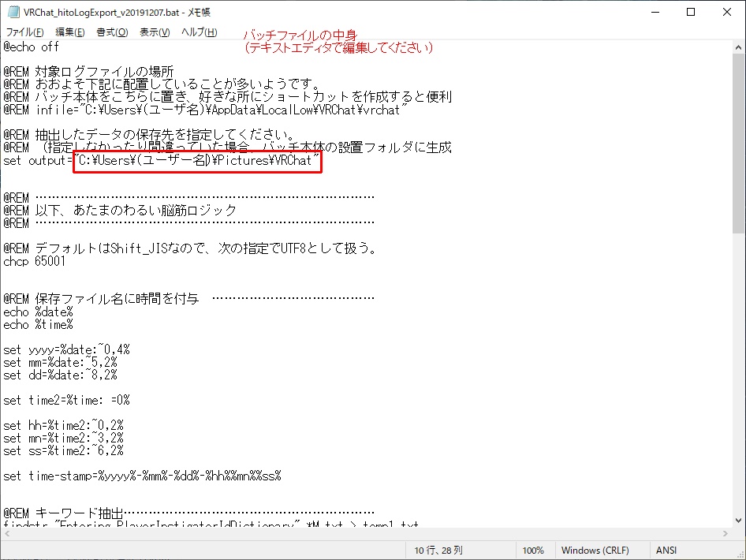Image resolution: width=746 pixels, height=560 pixels.
Task: Click the '@echo off' line
Action: tap(32, 47)
